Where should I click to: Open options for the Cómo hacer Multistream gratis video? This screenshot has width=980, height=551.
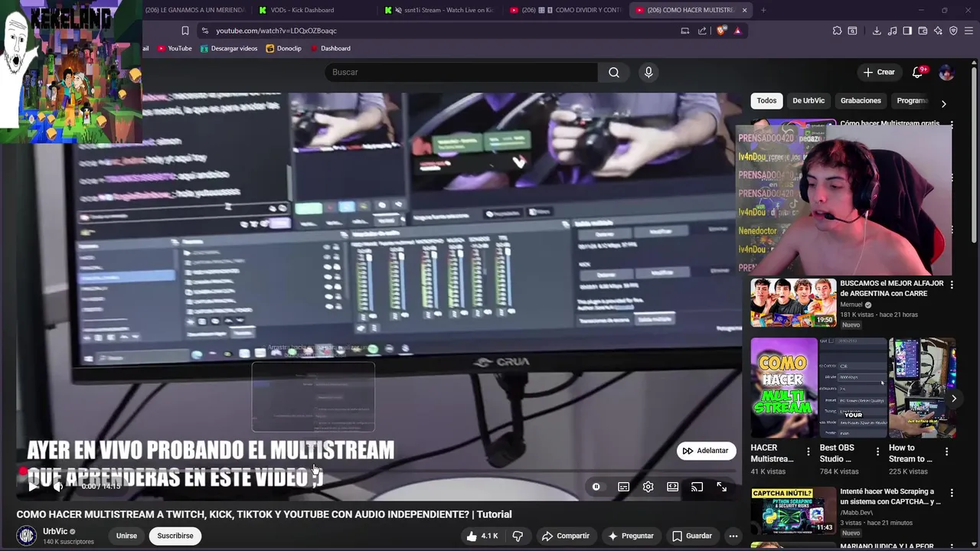tap(952, 124)
